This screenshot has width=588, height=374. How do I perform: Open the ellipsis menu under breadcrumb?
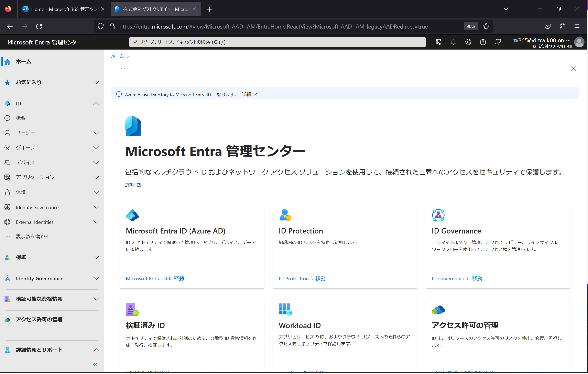(x=123, y=69)
